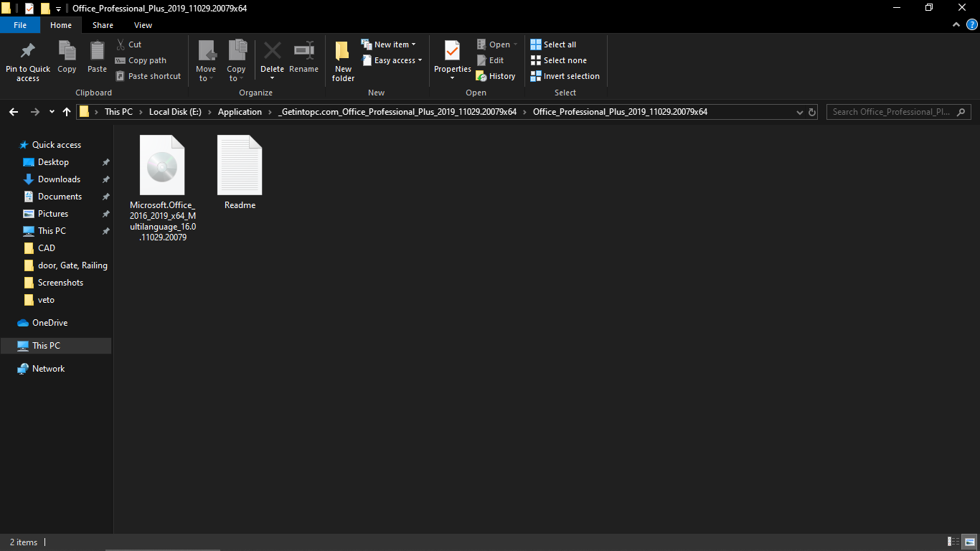
Task: Select Network in navigation pane
Action: pyautogui.click(x=48, y=369)
